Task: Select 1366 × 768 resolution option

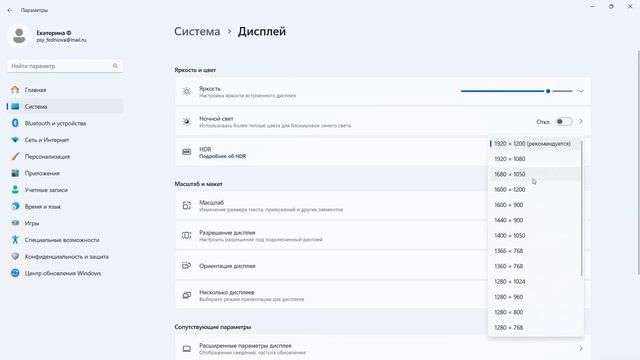Action: (534, 251)
